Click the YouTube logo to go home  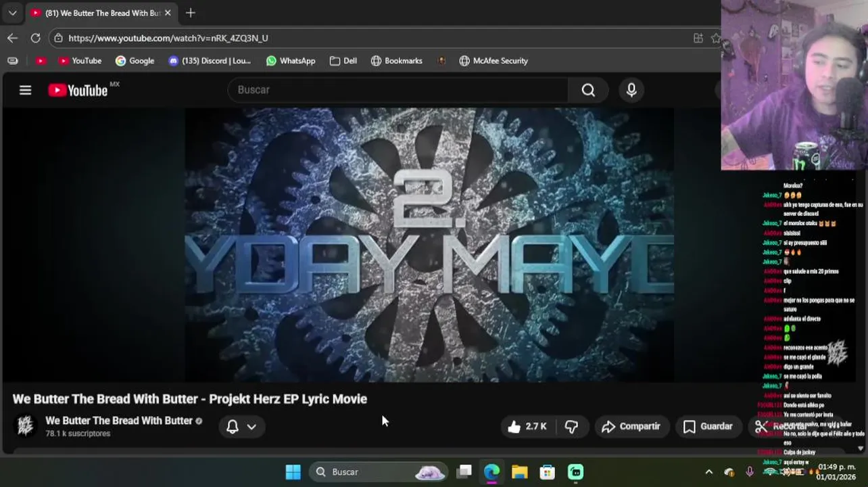(x=78, y=90)
